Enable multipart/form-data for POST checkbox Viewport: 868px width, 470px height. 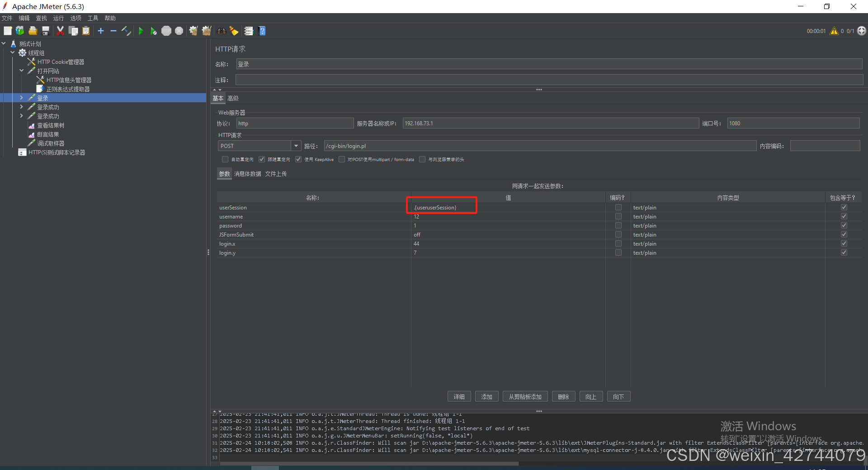pyautogui.click(x=342, y=159)
